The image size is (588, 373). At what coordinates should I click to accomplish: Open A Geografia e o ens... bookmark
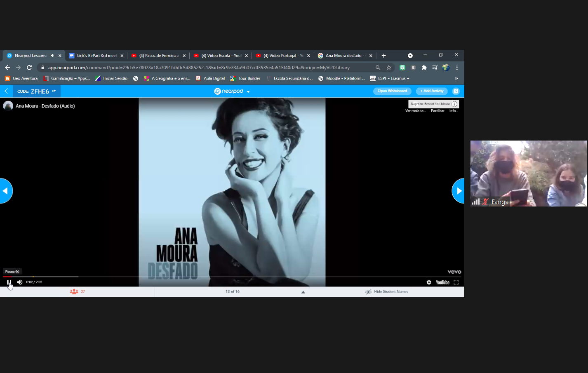[167, 78]
